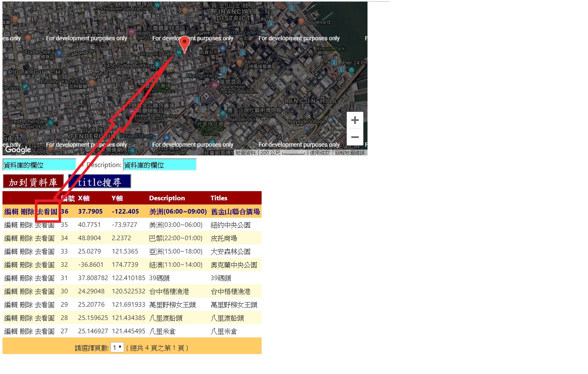Zoom in the map with the plus button
Screen dimensions: 588x374
click(x=355, y=121)
